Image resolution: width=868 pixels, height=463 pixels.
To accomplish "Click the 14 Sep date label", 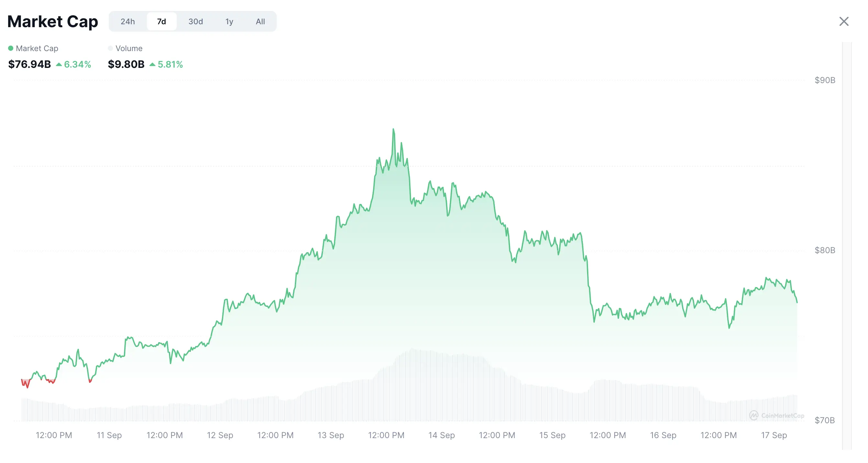I will (x=442, y=435).
